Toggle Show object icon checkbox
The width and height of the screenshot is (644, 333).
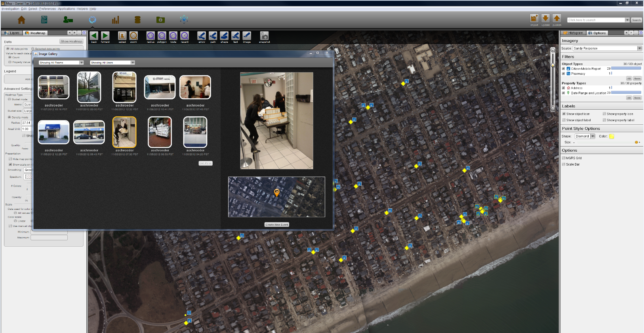coord(564,114)
